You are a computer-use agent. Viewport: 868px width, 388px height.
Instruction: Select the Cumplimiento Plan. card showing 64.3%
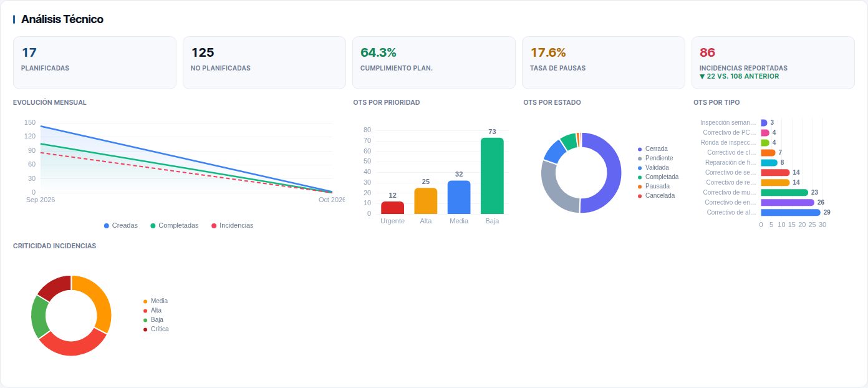tap(434, 62)
